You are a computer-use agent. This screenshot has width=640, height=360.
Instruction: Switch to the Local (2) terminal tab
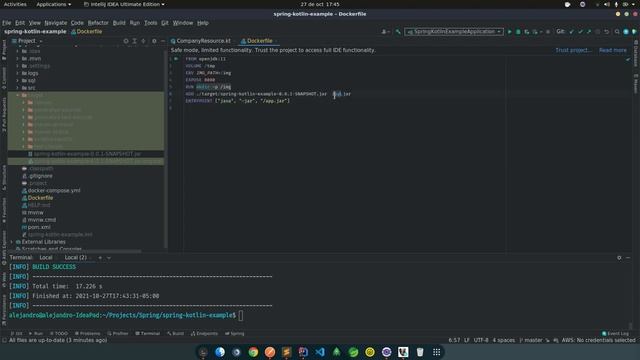[76, 258]
